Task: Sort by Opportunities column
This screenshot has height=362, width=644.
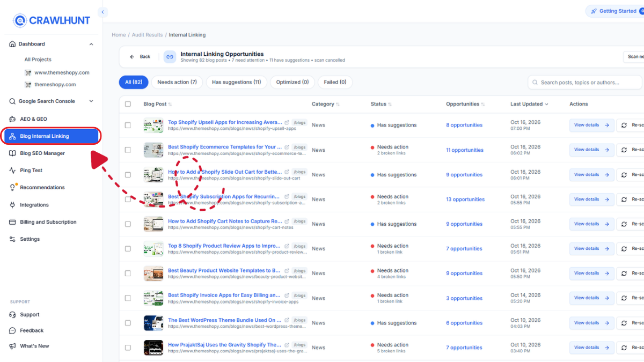Action: [x=465, y=104]
